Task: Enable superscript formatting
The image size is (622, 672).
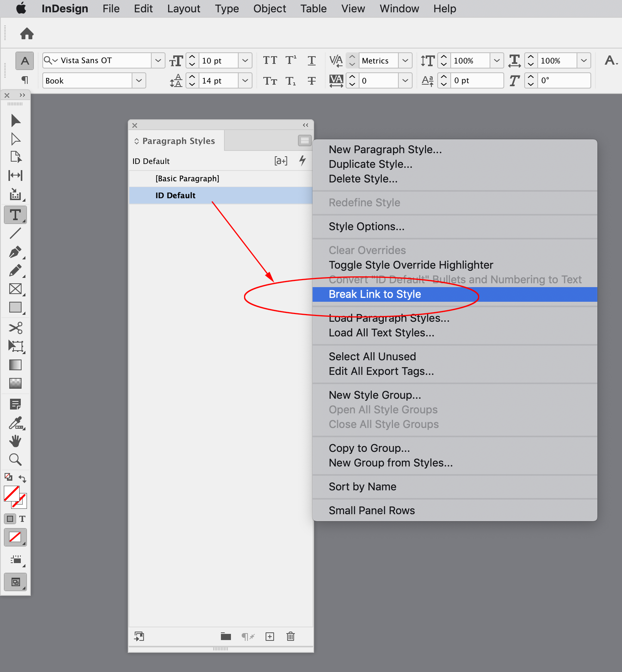Action: coord(291,60)
